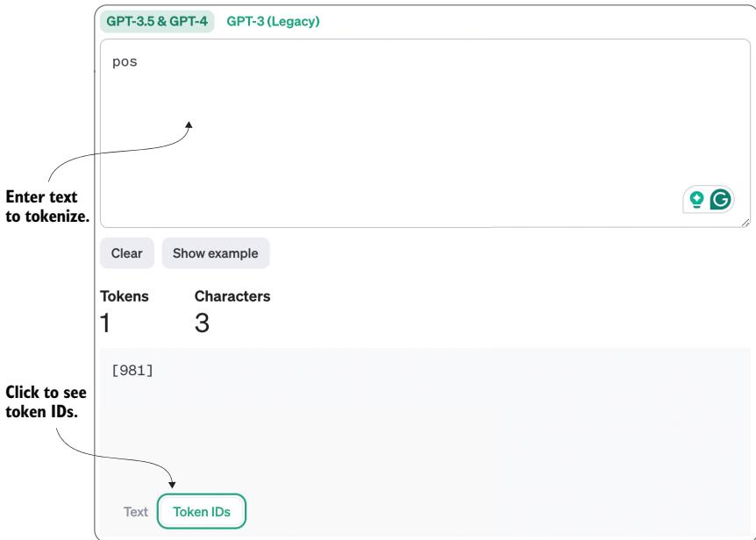Select the Token IDs view toggle
This screenshot has height=540, width=756.
coord(202,512)
